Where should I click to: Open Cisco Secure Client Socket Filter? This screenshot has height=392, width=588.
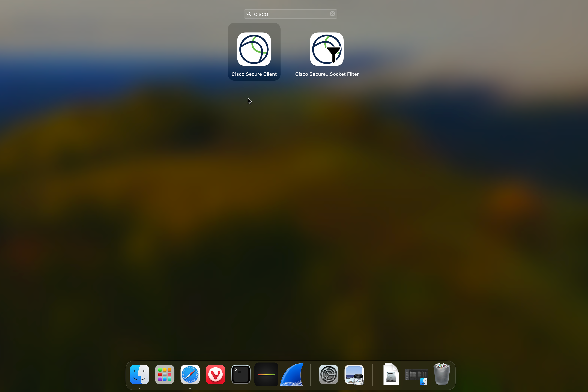click(327, 49)
